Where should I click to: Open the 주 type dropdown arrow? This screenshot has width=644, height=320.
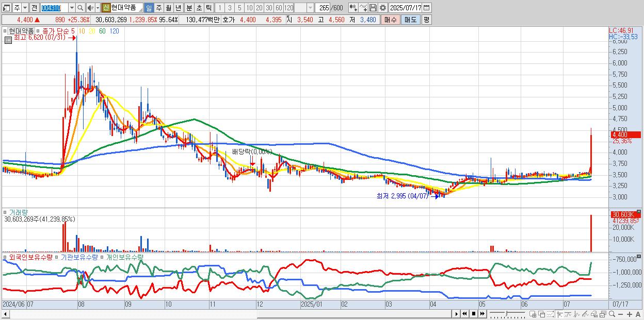[x=25, y=8]
